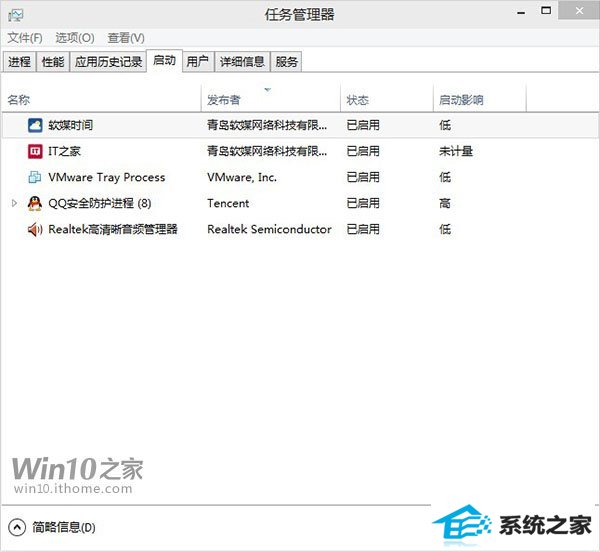Click the QQ penguin icon
600x552 pixels.
pyautogui.click(x=35, y=203)
